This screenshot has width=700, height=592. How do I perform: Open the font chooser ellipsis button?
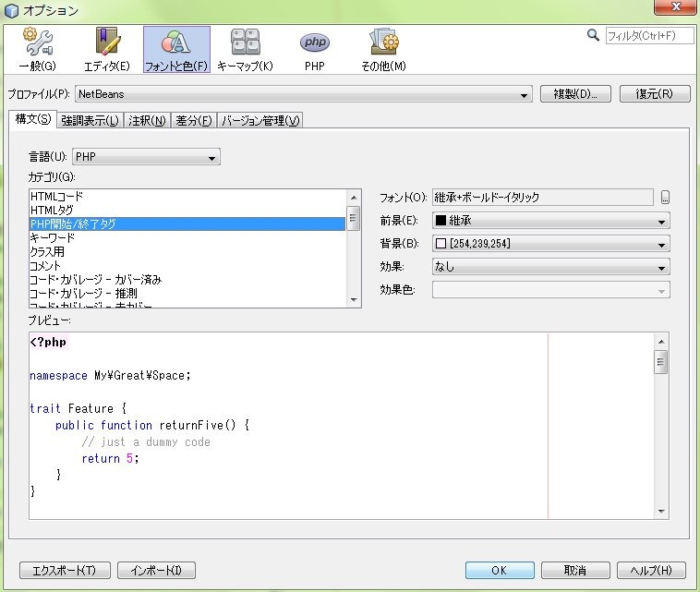point(665,198)
